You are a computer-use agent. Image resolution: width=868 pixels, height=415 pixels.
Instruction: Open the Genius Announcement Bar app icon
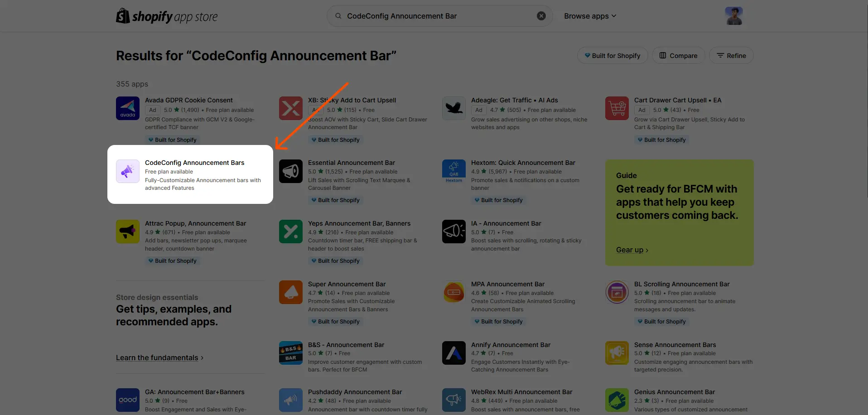pyautogui.click(x=617, y=400)
